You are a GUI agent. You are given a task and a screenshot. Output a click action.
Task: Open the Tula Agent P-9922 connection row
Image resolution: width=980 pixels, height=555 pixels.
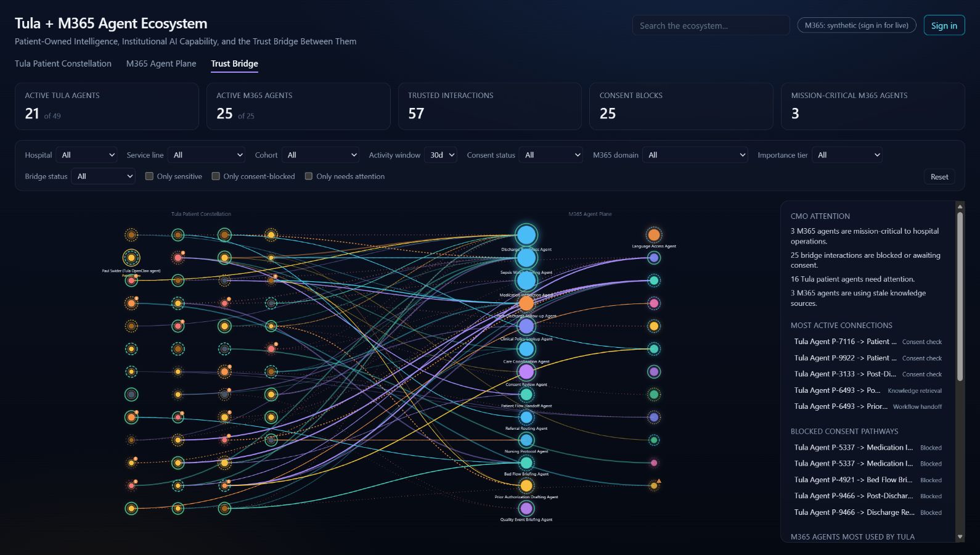click(868, 358)
